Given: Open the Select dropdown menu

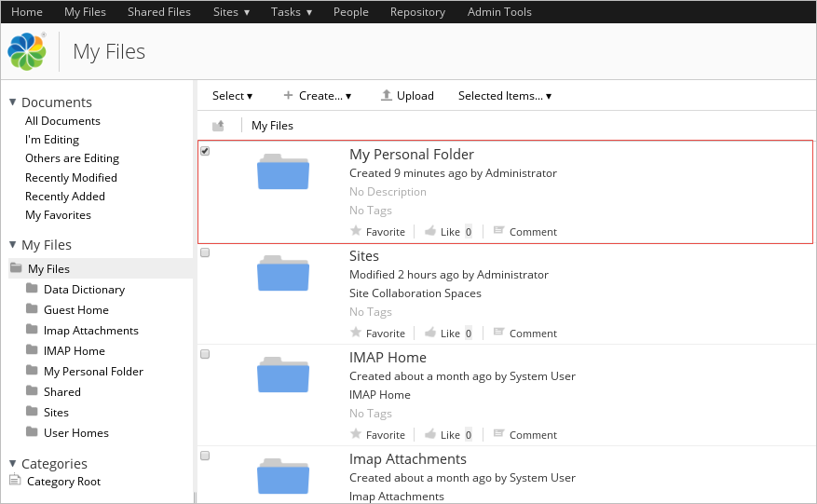Looking at the screenshot, I should pos(232,96).
